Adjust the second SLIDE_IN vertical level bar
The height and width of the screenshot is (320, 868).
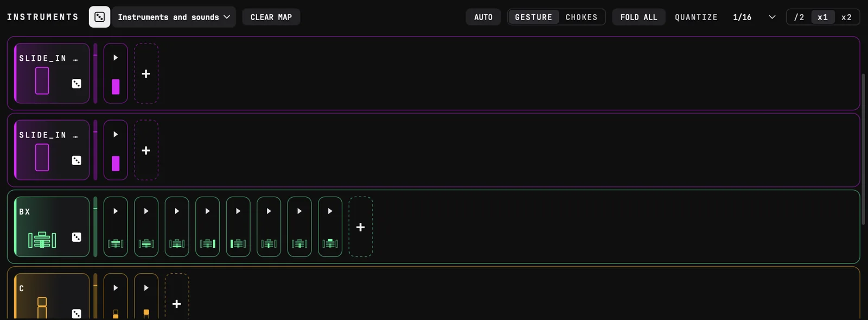click(95, 150)
